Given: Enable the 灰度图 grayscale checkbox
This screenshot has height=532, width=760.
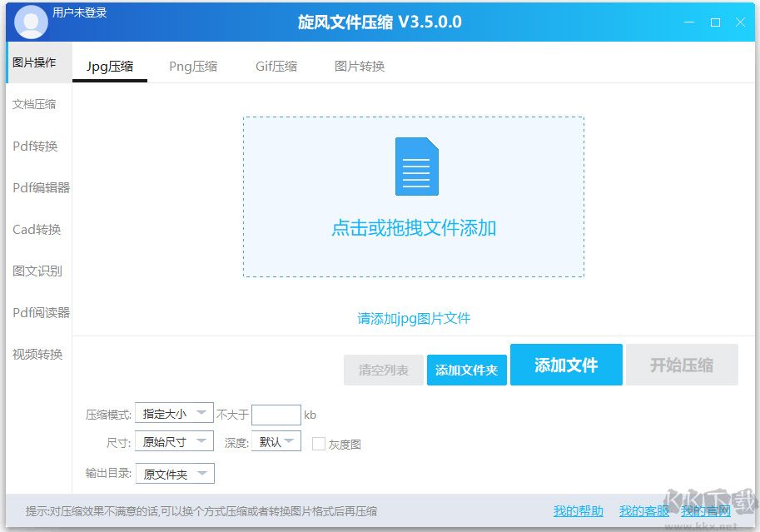Looking at the screenshot, I should point(318,444).
